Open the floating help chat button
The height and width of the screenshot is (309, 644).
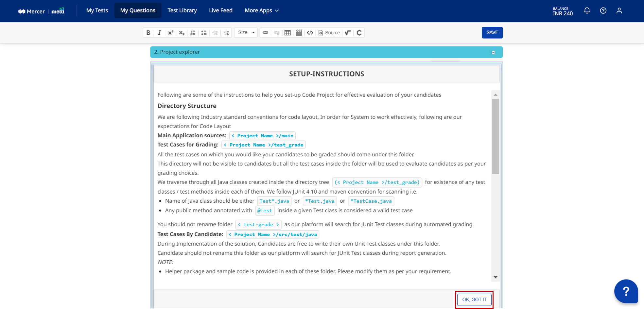[x=626, y=291]
